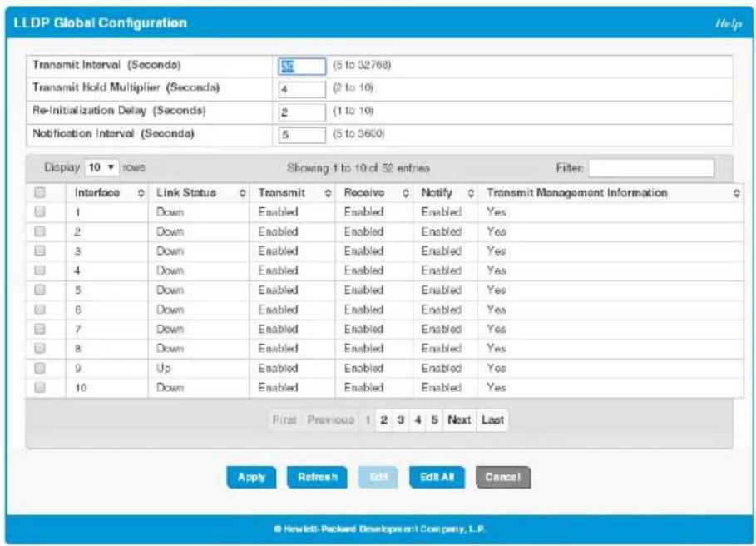Check the box for interface 8
Viewport: 756px width, 546px height.
point(40,348)
